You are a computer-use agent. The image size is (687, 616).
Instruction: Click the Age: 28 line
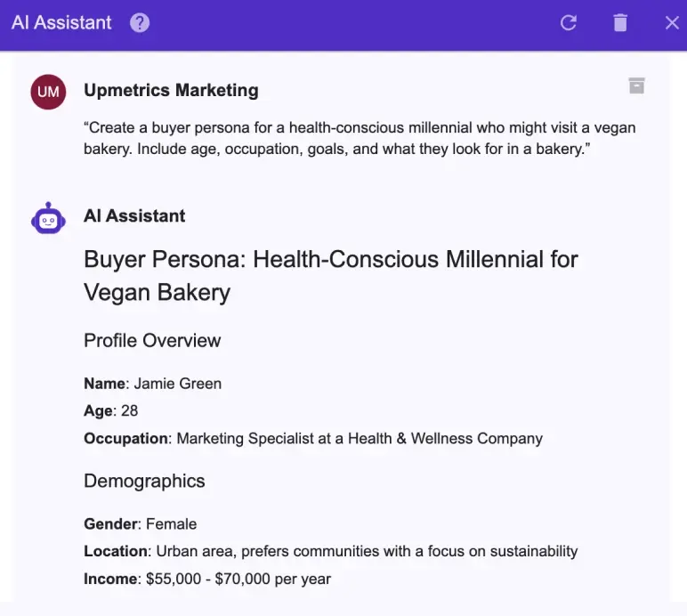tap(111, 410)
